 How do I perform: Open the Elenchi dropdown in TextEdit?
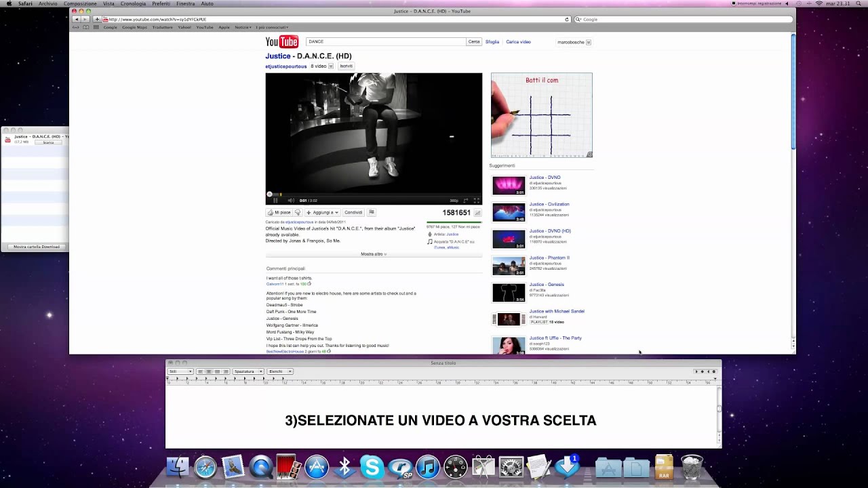(280, 371)
